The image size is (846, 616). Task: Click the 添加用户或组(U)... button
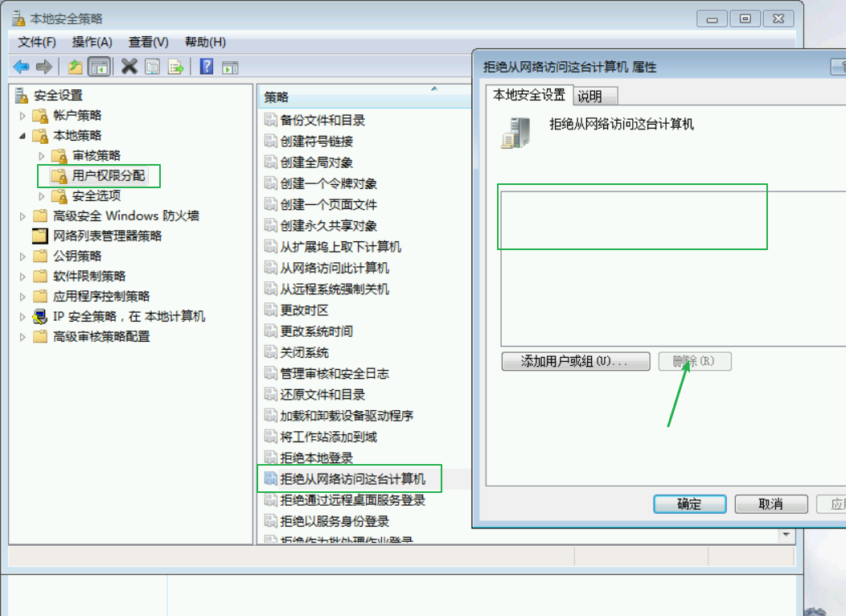pos(576,361)
